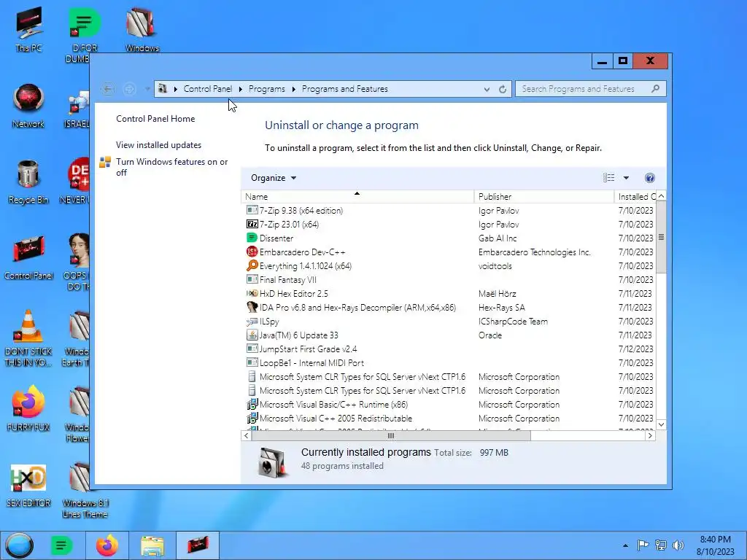The image size is (747, 560).
Task: Click the Back navigation arrow
Action: point(108,89)
